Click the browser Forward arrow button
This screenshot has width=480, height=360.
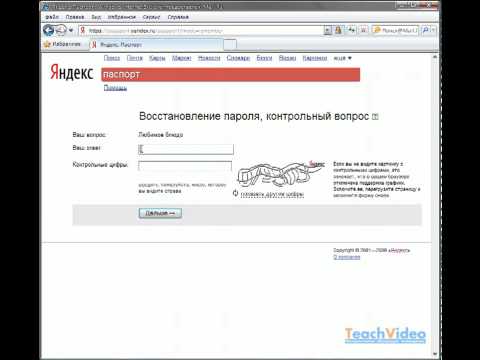tap(61, 30)
